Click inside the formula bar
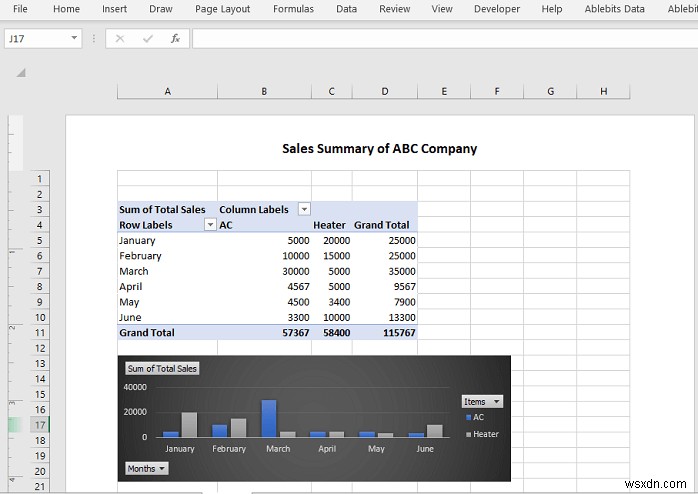Image resolution: width=698 pixels, height=494 pixels. 445,39
